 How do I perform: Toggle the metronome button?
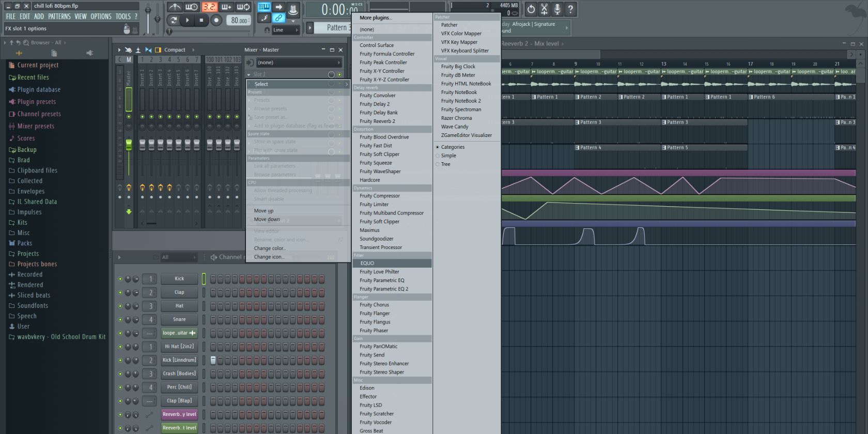pos(175,7)
